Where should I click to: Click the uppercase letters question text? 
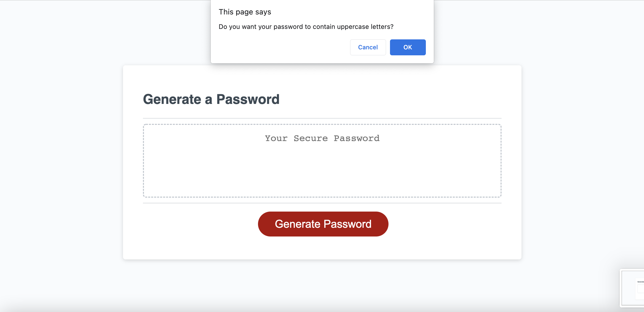click(x=306, y=27)
